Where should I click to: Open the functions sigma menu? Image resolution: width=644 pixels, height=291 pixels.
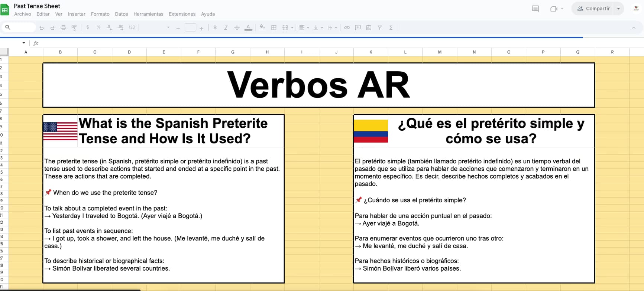[391, 27]
